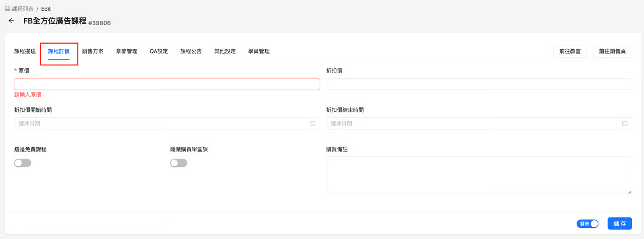Click the 這是免費課程 label
Image resolution: width=644 pixels, height=239 pixels.
[31, 149]
